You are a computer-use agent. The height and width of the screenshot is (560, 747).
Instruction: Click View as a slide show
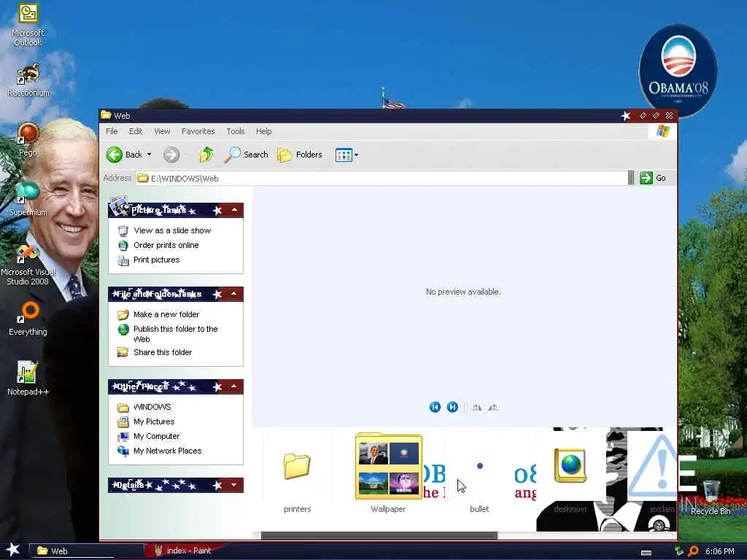click(x=172, y=230)
